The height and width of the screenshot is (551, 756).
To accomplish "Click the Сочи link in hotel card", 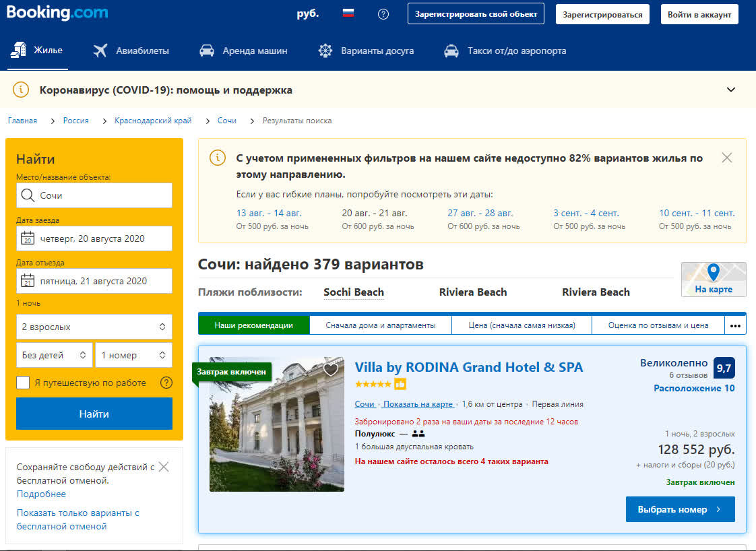I will 365,404.
